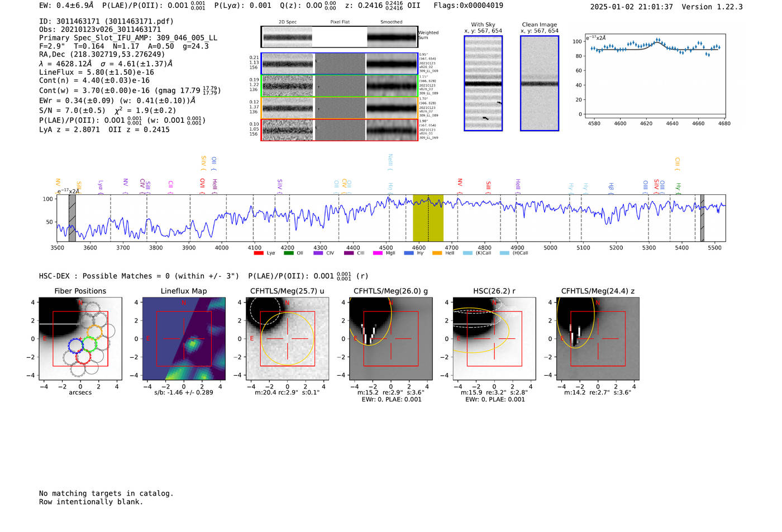Select the blue-bordered fiber 2D spectrum row

coord(339,64)
